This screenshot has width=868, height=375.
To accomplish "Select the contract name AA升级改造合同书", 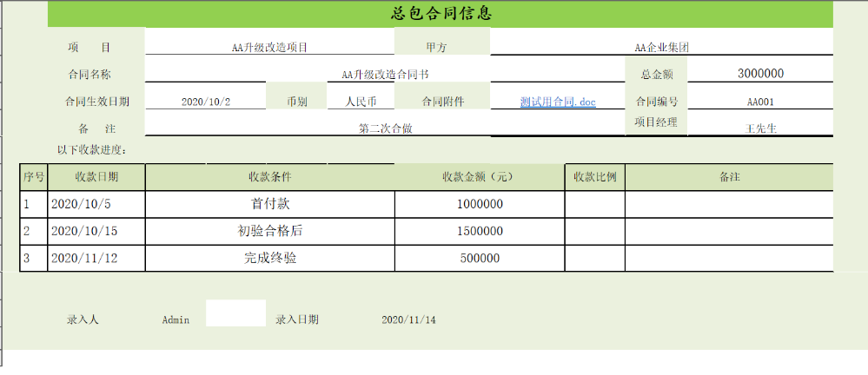I will (x=386, y=74).
